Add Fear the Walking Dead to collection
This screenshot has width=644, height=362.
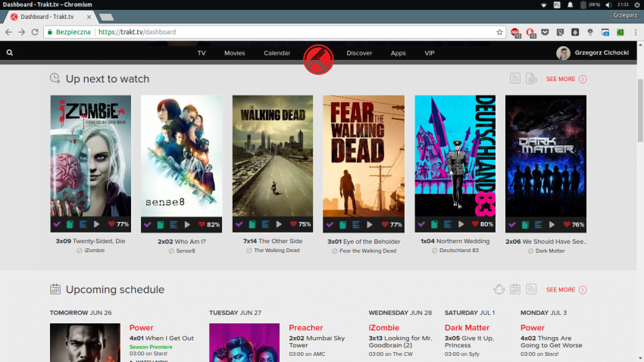[x=343, y=224]
